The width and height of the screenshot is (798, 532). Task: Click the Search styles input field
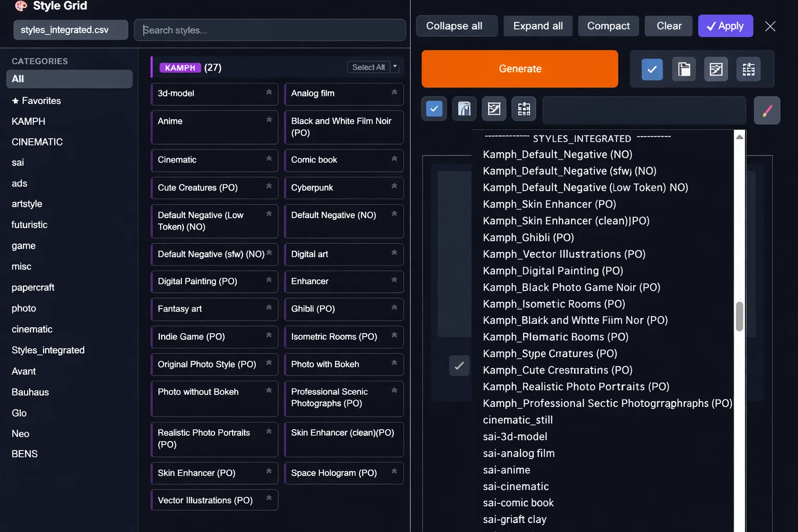[270, 30]
